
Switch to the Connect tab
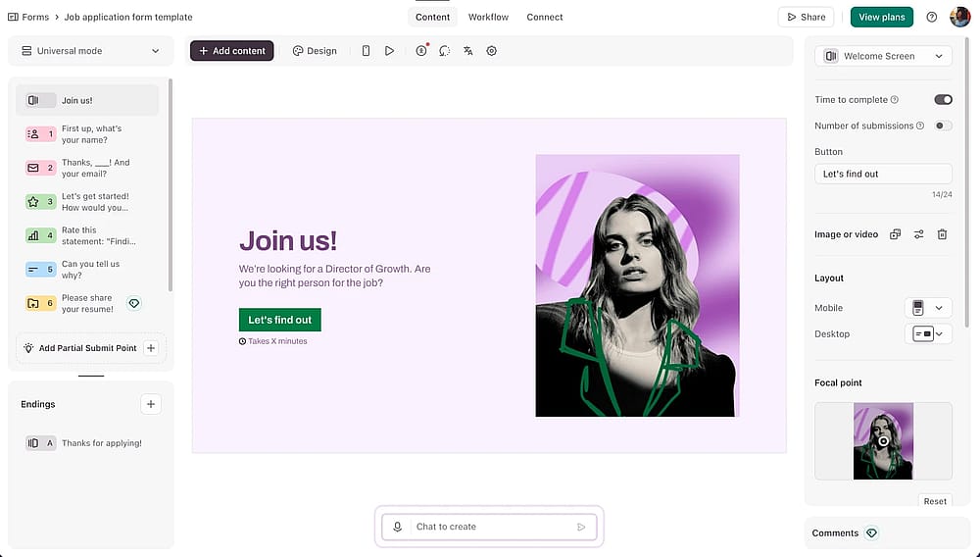[544, 17]
